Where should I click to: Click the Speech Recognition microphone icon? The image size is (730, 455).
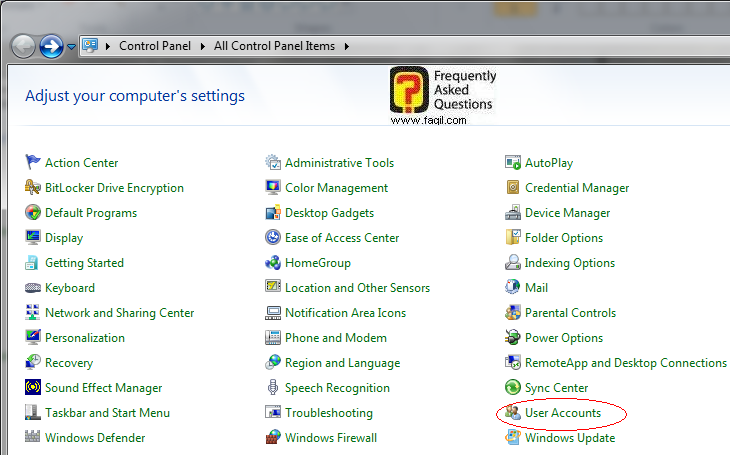[x=273, y=388]
